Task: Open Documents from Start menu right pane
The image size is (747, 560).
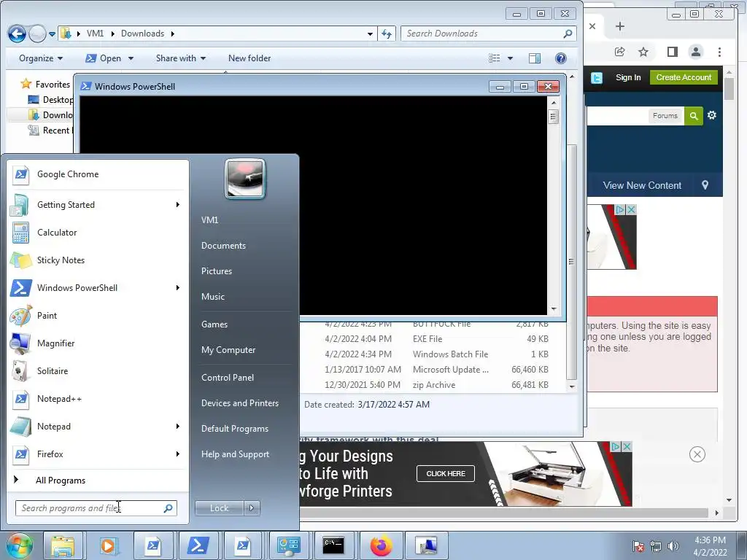Action: point(223,246)
